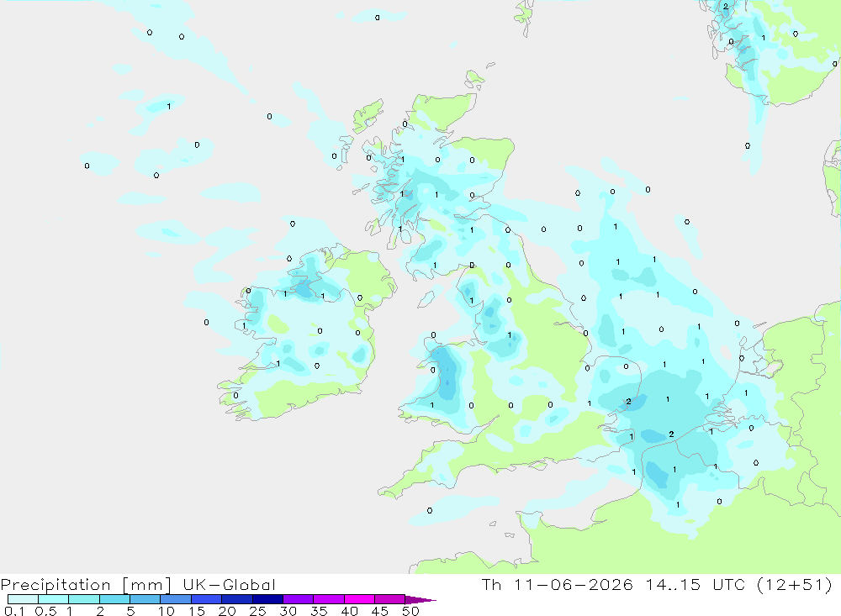The image size is (841, 616).
Task: Click the "UK-Global" model name label
Action: coord(229,584)
